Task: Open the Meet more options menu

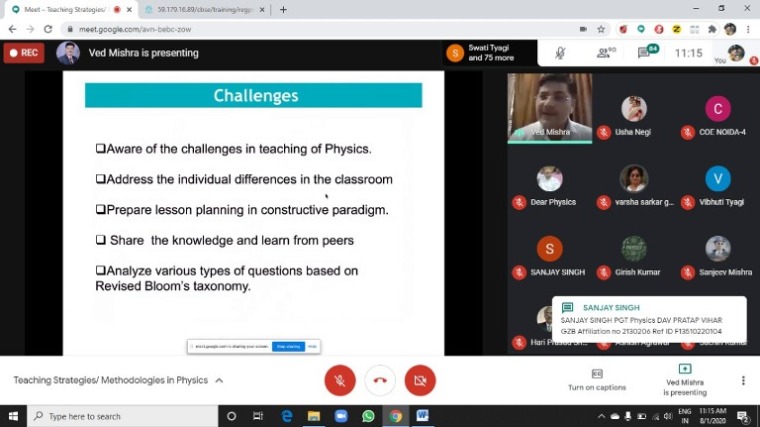Action: point(743,380)
